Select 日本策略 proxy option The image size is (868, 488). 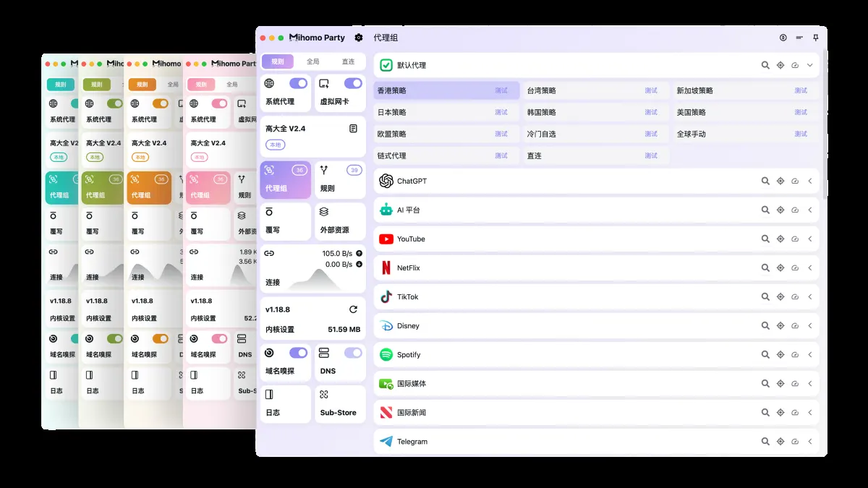[446, 112]
